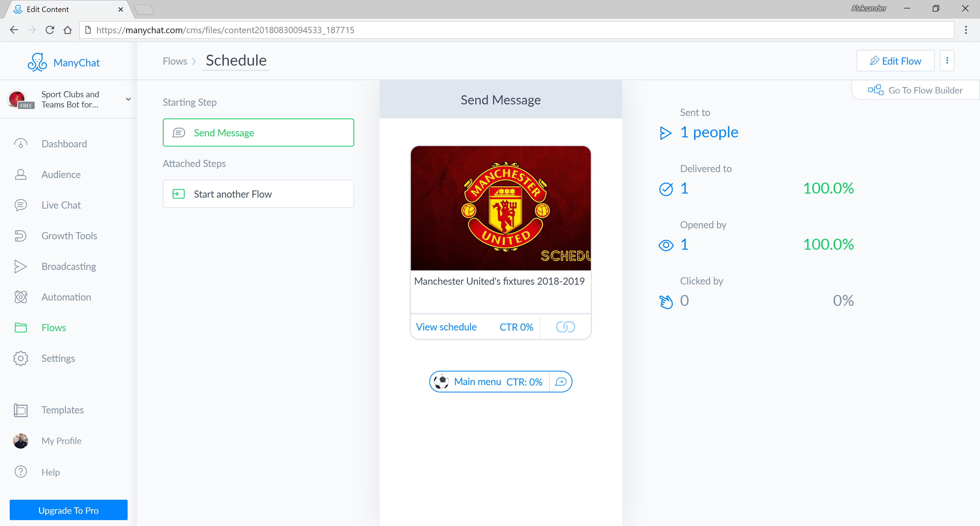Click the Templates icon

(x=20, y=410)
